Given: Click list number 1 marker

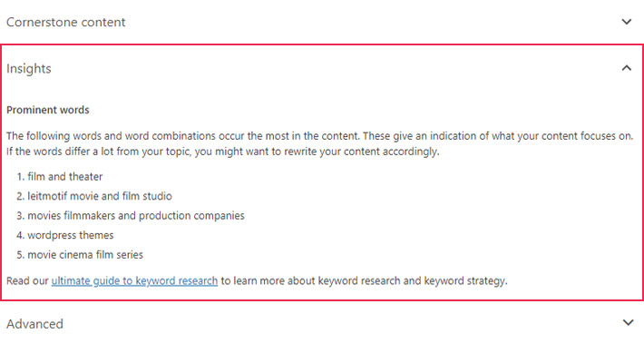Looking at the screenshot, I should (x=21, y=177).
